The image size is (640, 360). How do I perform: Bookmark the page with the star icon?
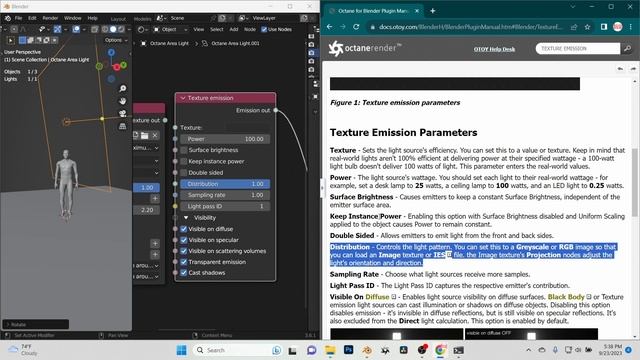tap(587, 27)
